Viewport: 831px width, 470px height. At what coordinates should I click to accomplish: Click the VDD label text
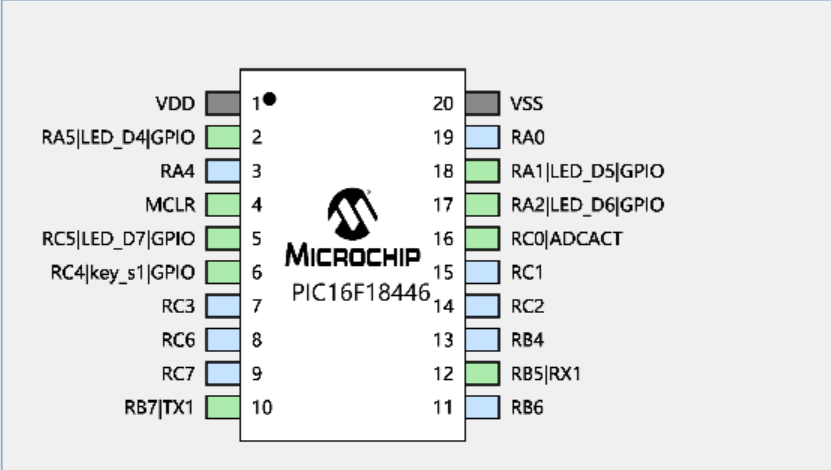coord(175,104)
